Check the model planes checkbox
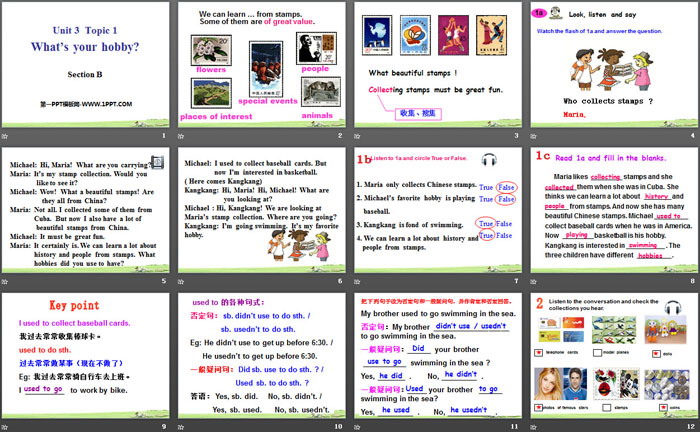Viewport: 700px width, 432px height. pos(596,354)
